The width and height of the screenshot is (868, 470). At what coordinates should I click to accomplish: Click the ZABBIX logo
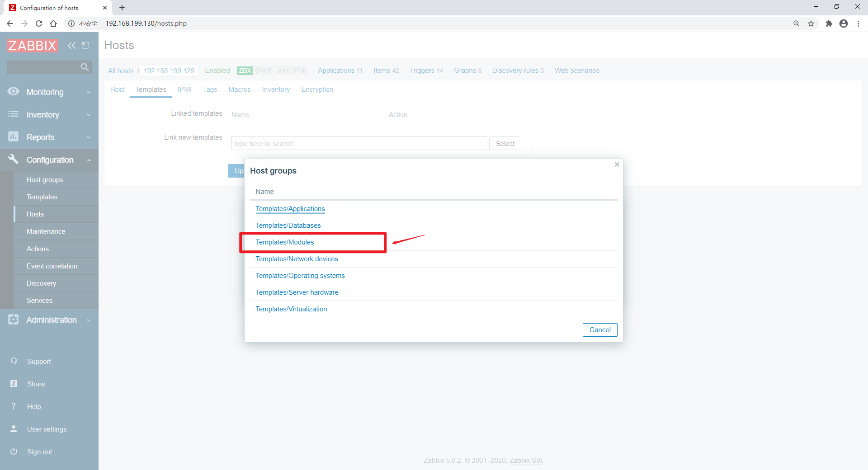coord(32,45)
